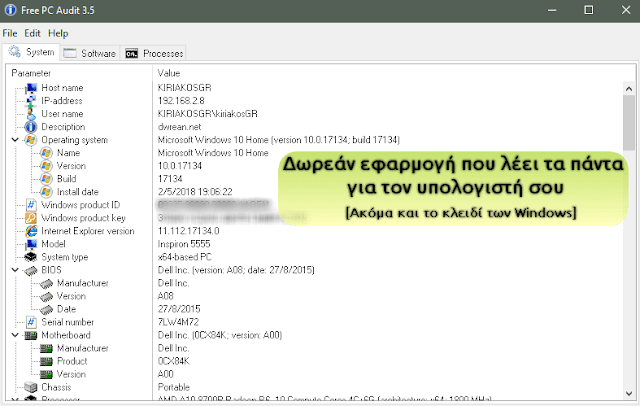Click the key icon beside Windows product key
Viewport: 640px width, 406px height.
31,218
